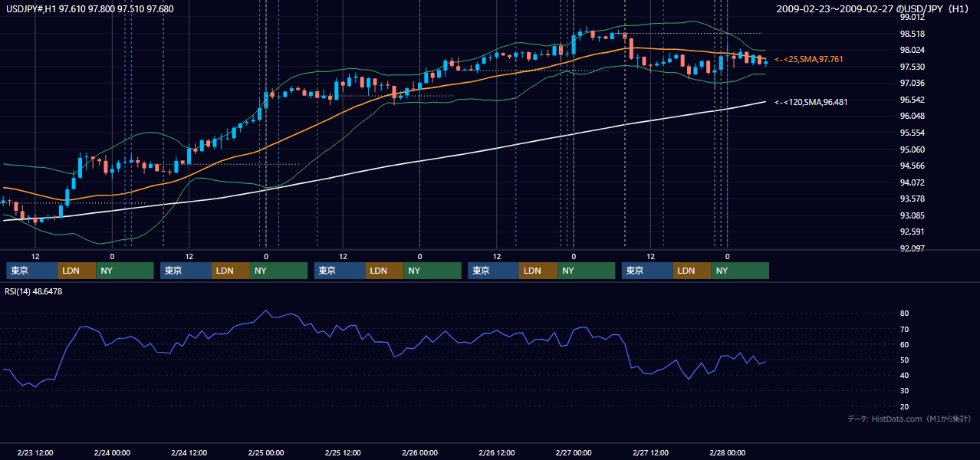Choose the 東京 session block for 2/25

pos(340,271)
